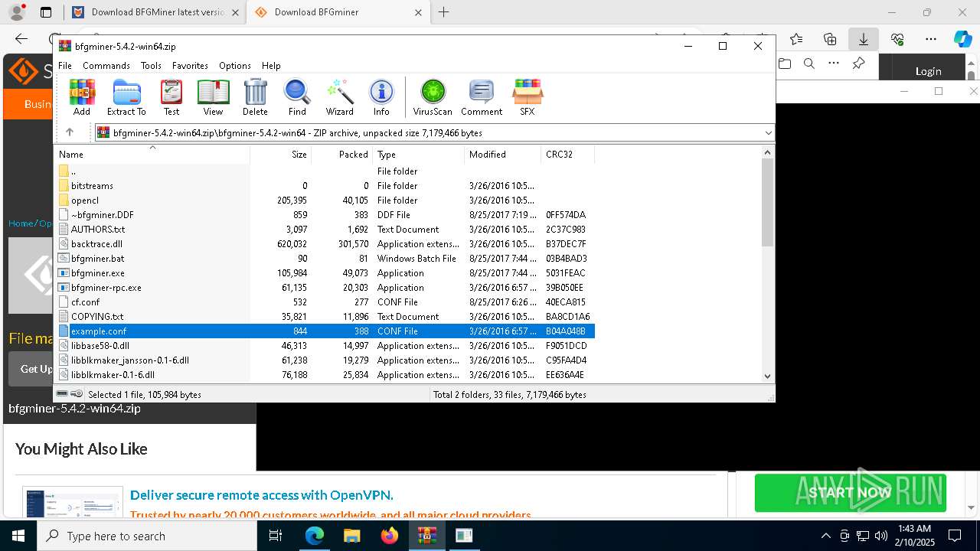
Task: Sort by the Packed column
Action: 341,154
